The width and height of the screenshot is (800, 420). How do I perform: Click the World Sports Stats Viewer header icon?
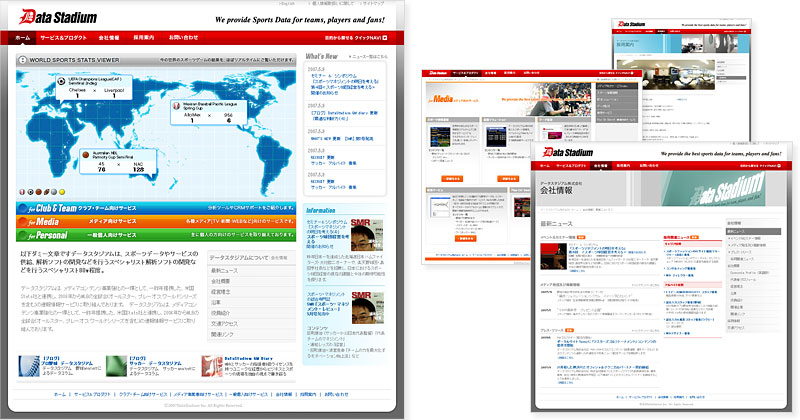(22, 60)
